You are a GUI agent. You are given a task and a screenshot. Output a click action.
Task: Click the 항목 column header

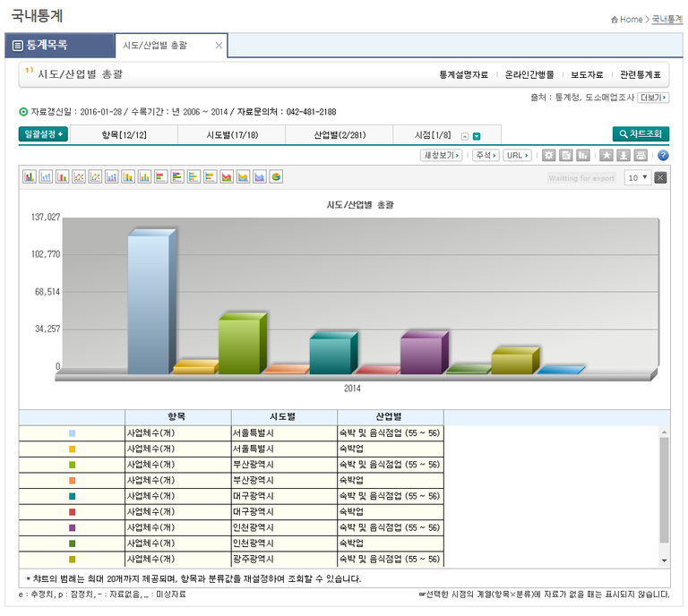point(177,417)
